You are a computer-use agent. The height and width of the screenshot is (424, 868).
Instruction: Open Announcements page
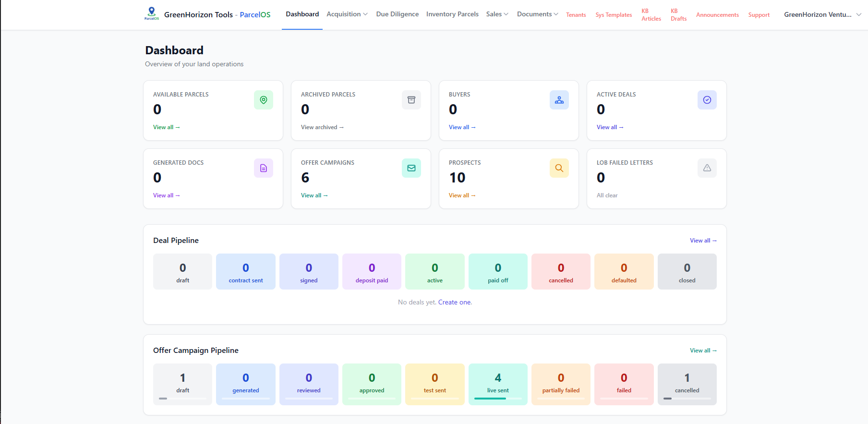(x=717, y=15)
